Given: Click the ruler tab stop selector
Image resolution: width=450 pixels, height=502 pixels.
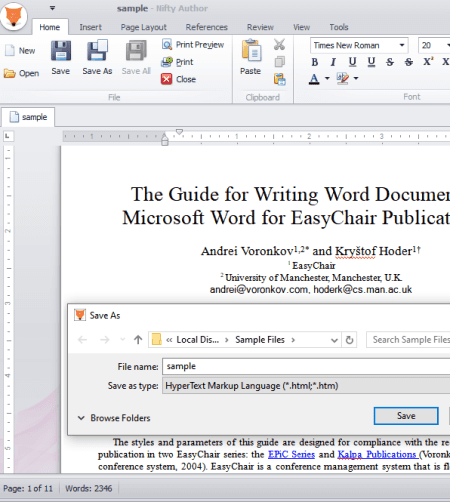Looking at the screenshot, I should [8, 136].
